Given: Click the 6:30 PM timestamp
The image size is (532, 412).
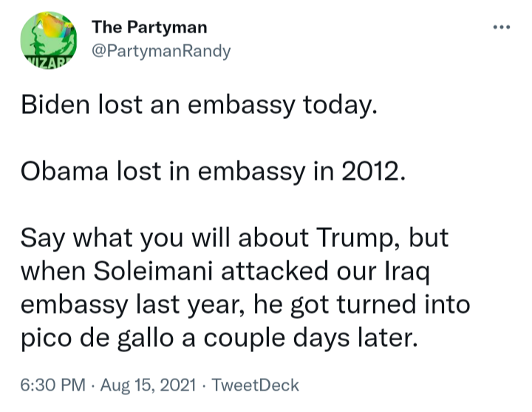Looking at the screenshot, I should (53, 385).
